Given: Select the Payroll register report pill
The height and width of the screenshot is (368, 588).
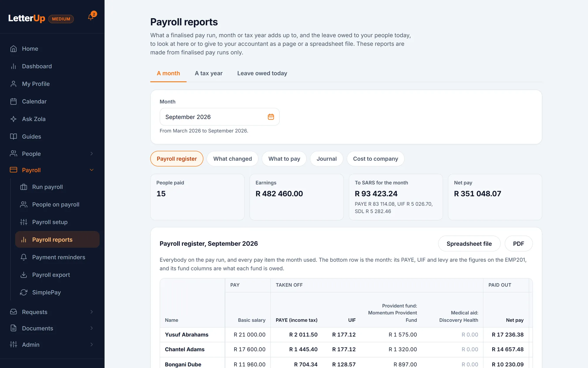Looking at the screenshot, I should click(177, 159).
